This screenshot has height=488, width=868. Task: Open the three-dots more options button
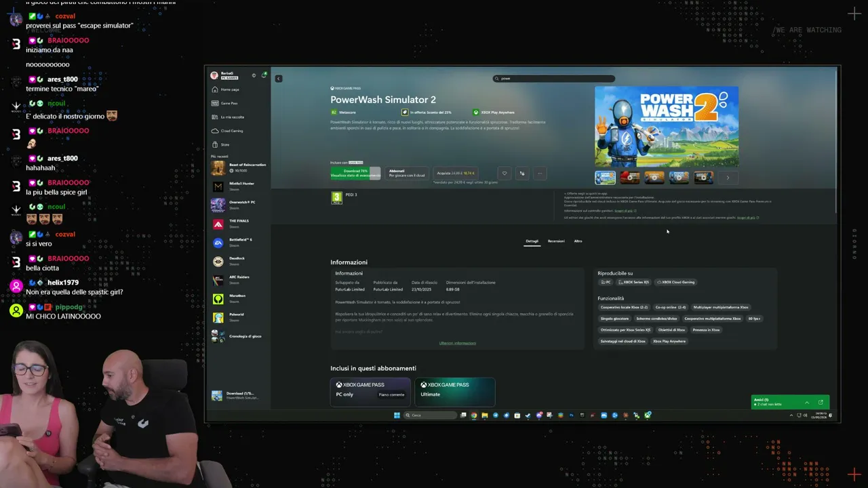[540, 174]
